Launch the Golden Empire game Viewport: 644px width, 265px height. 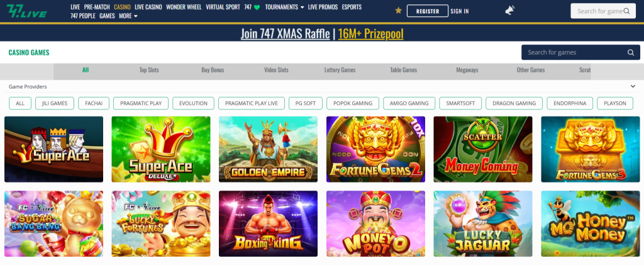pyautogui.click(x=268, y=149)
